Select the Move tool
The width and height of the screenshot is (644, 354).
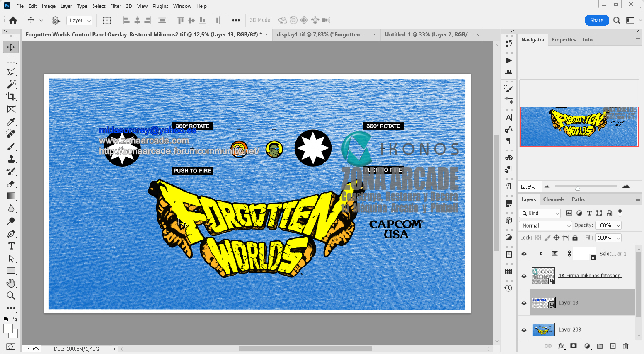(11, 47)
